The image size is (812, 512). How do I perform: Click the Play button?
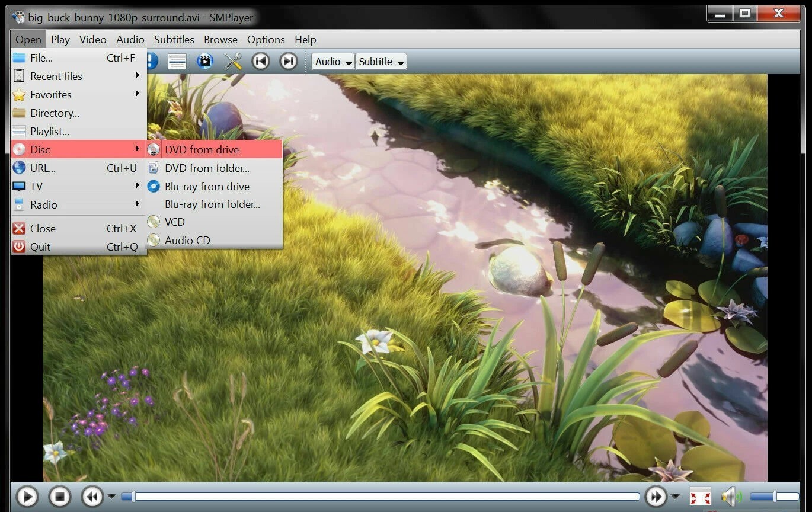tap(27, 497)
